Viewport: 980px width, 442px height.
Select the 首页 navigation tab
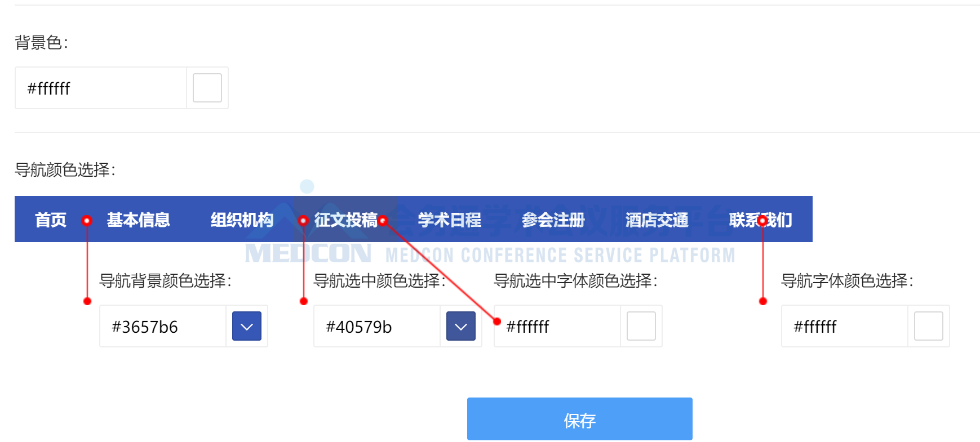click(x=51, y=220)
